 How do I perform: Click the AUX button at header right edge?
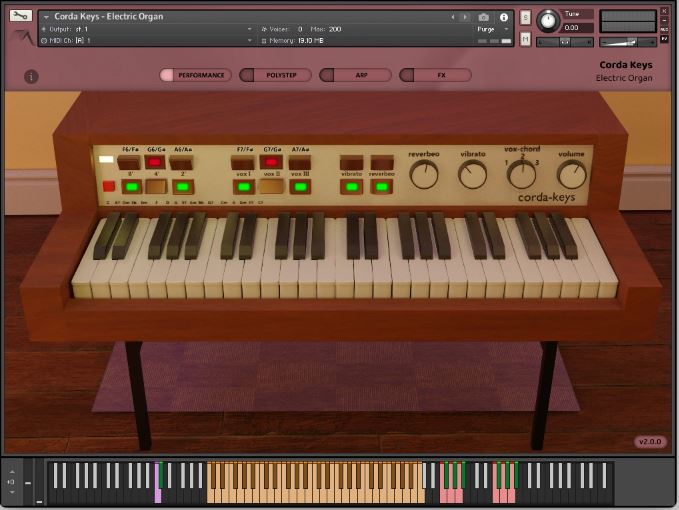(x=664, y=29)
